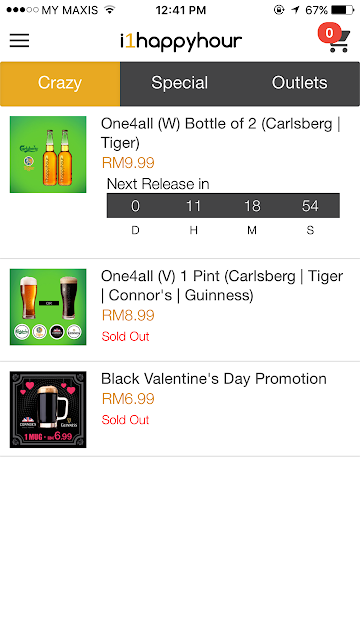
Task: Switch to the Crazy tab
Action: 60,83
